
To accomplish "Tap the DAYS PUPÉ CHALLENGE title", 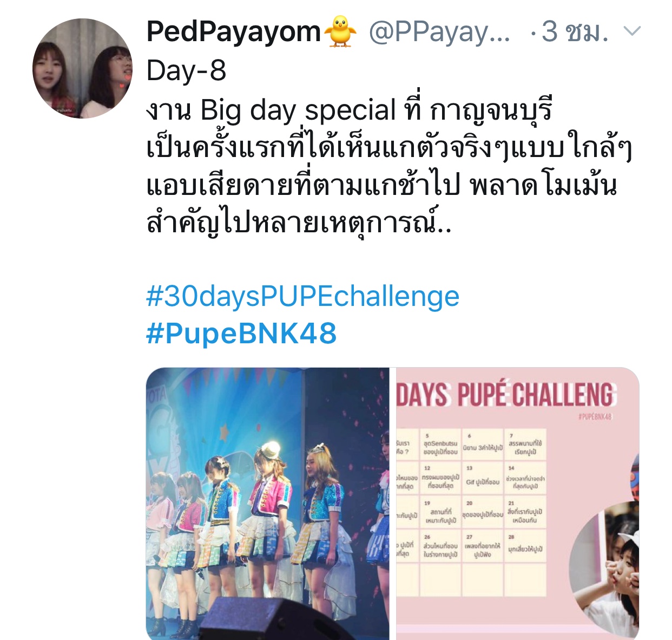I will click(506, 395).
